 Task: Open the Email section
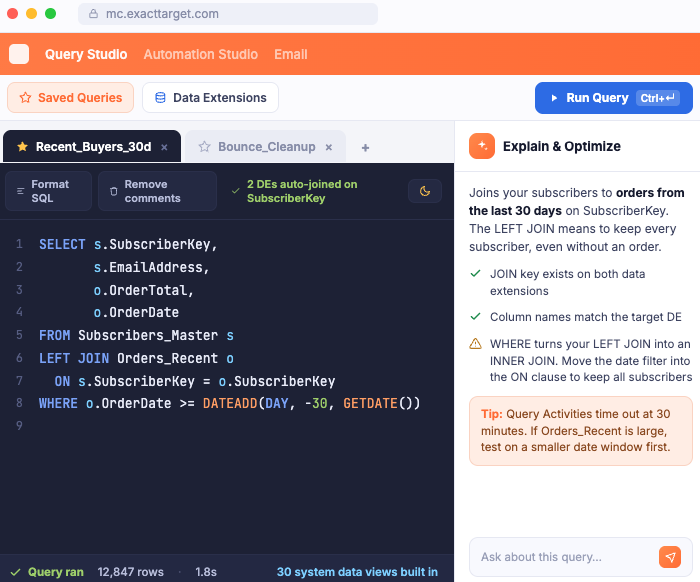[x=291, y=54]
